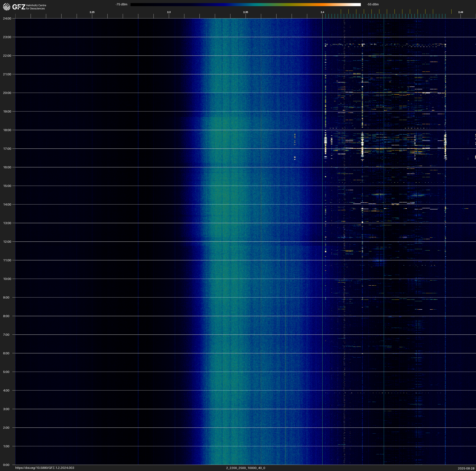Click the 24:00 label at top left
The image size is (476, 471).
pos(7,18)
